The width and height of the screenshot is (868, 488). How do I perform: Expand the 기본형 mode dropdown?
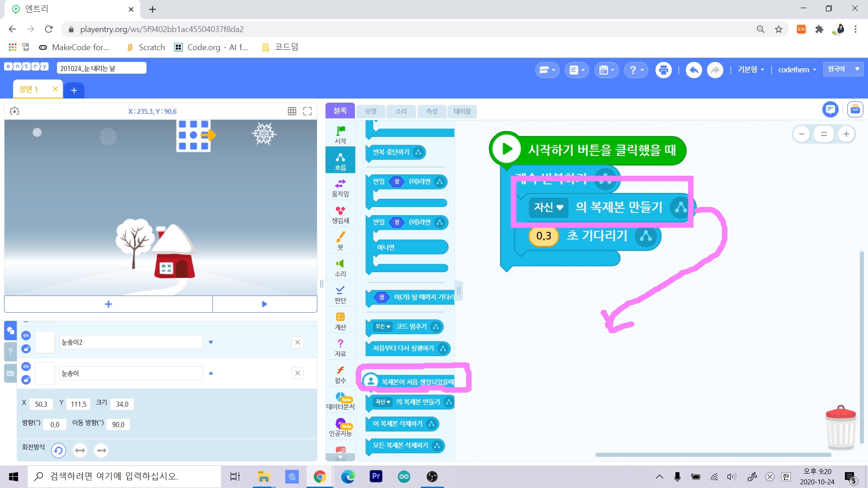750,70
